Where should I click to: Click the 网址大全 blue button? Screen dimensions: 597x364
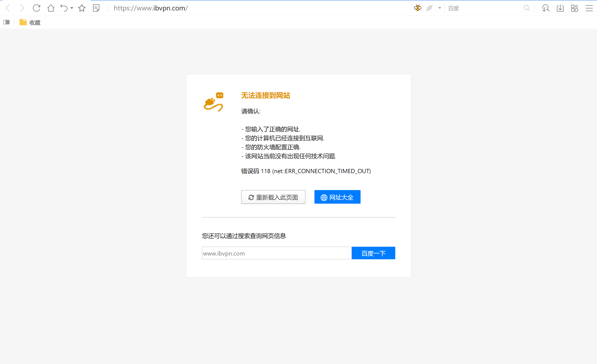[x=337, y=197]
